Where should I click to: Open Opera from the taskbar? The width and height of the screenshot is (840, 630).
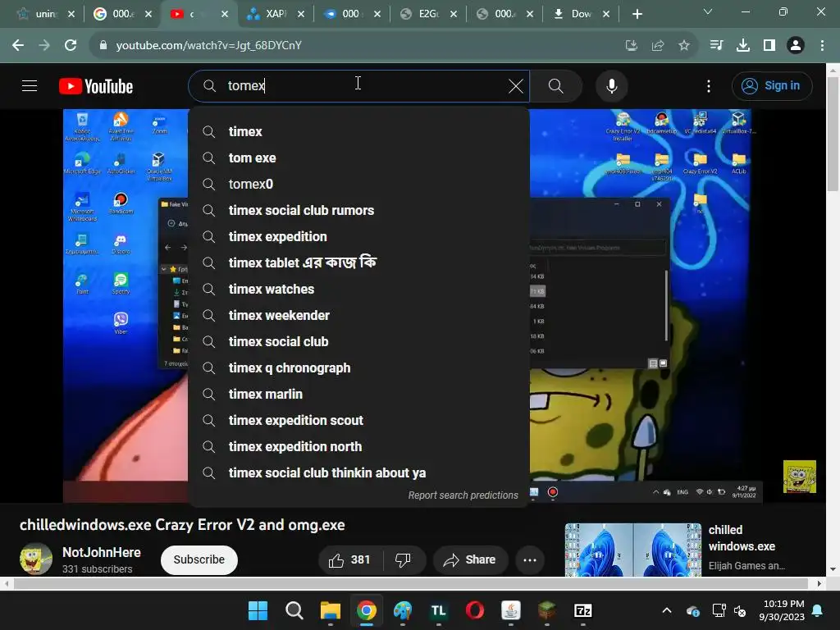(x=475, y=610)
